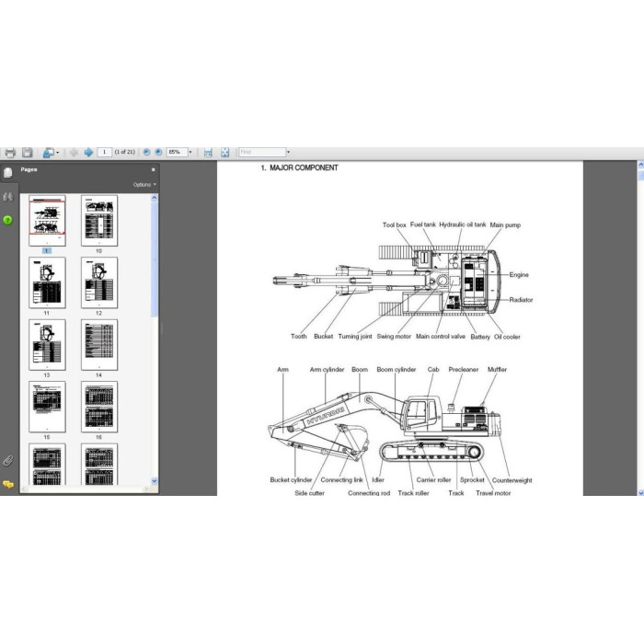The image size is (644, 644).
Task: Click the 'Muffler' label
Action: point(497,370)
